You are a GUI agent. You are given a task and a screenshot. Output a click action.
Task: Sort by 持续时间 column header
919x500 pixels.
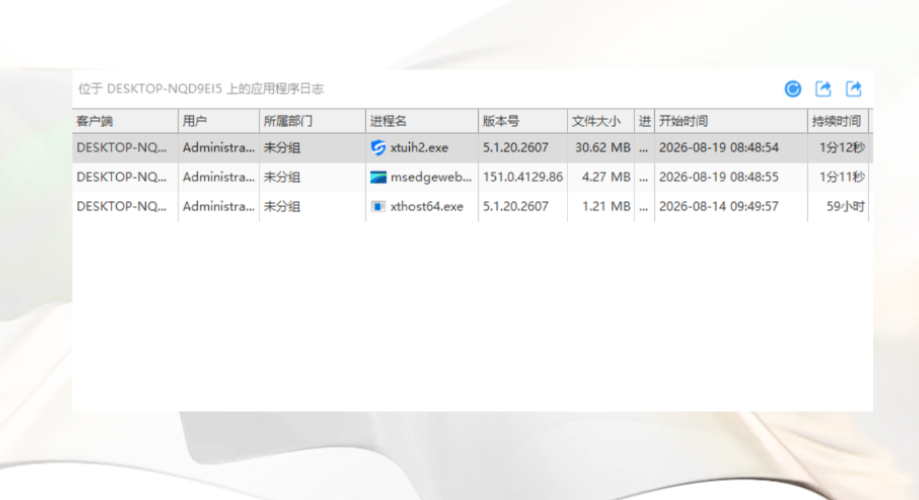[838, 121]
